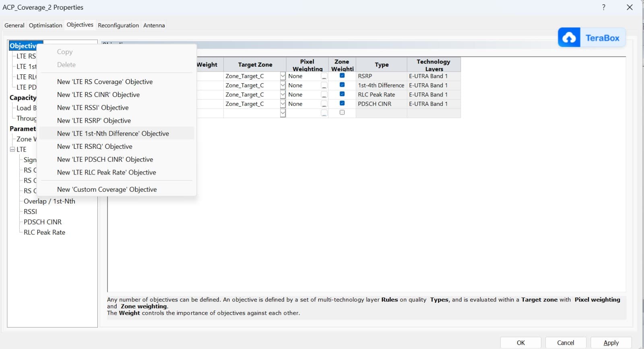Select the Capacity tree node
644x349 pixels.
[x=23, y=98]
